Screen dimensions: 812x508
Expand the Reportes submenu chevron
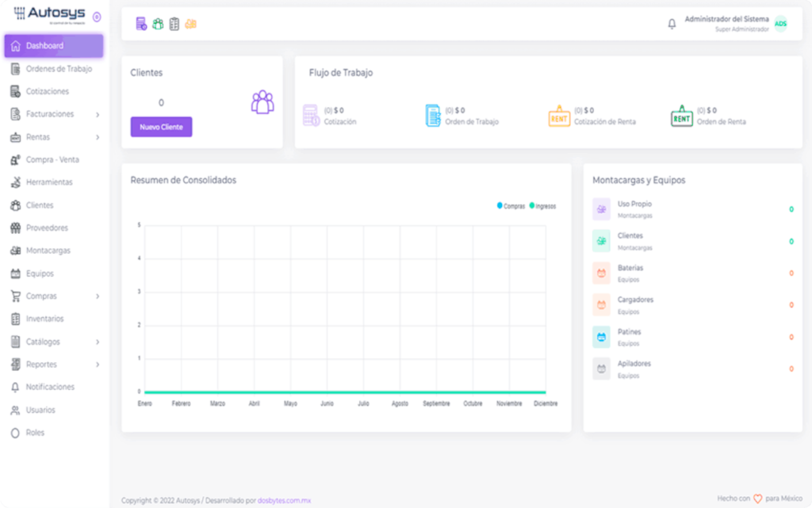[x=98, y=365]
